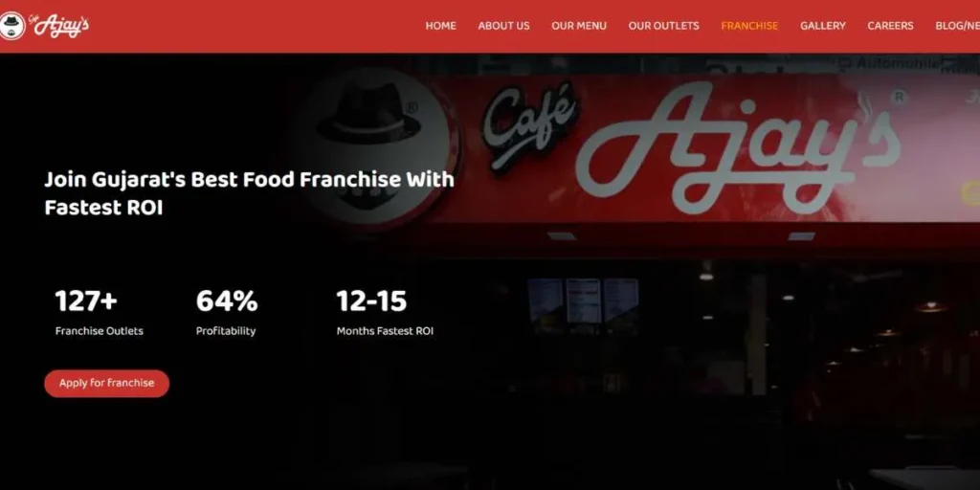Click the hat logo icon in header
This screenshot has height=490, width=980.
11,26
